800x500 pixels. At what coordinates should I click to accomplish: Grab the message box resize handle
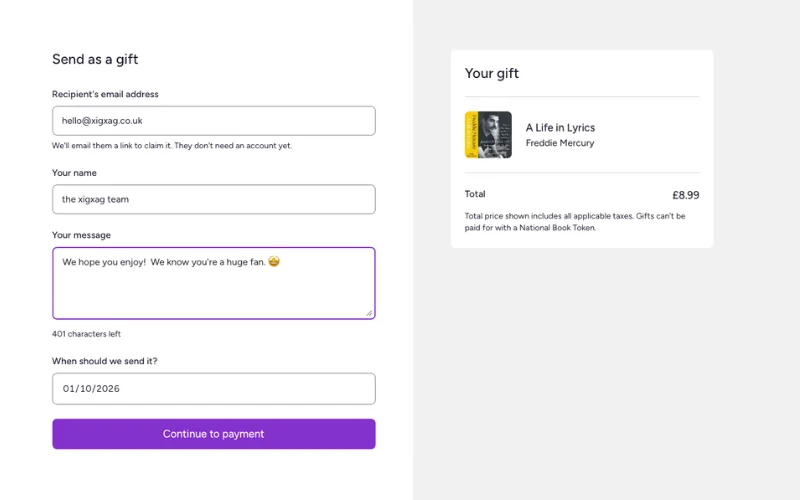pos(369,313)
